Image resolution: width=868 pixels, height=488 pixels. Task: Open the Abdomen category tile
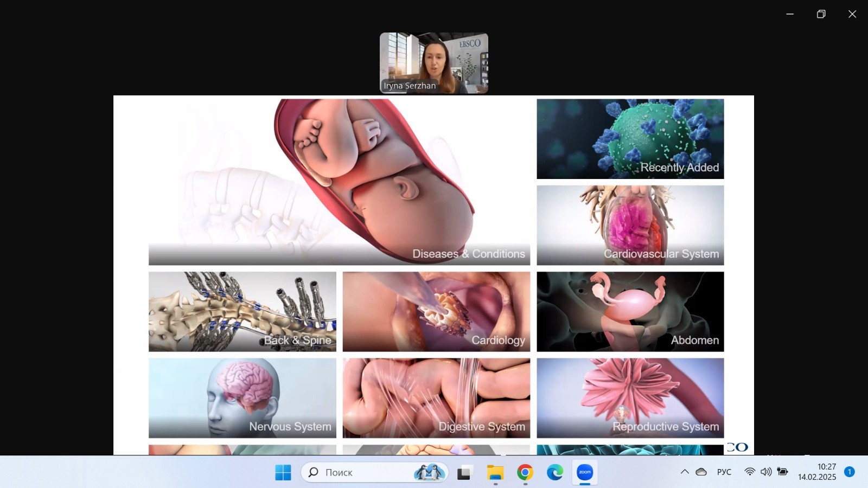630,312
